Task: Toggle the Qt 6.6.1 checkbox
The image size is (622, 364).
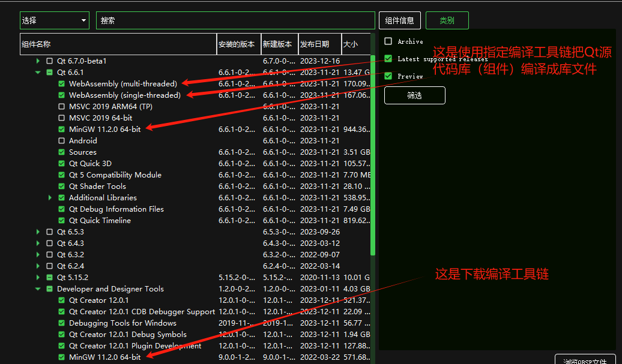Action: tap(50, 73)
